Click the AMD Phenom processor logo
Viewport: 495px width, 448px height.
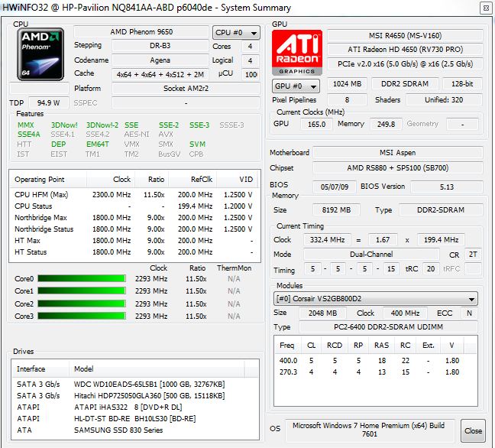click(x=40, y=54)
